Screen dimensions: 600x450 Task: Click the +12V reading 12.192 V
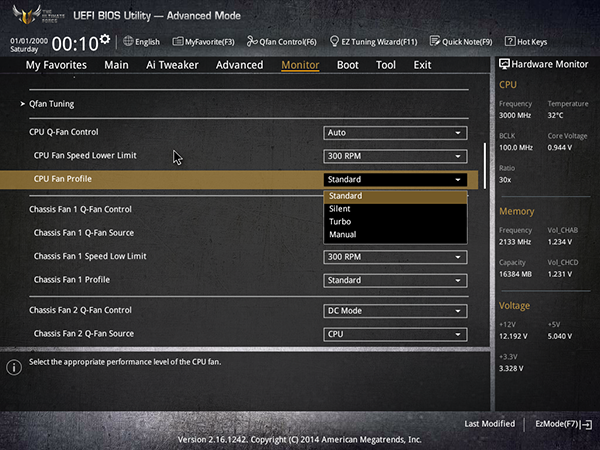click(x=513, y=336)
